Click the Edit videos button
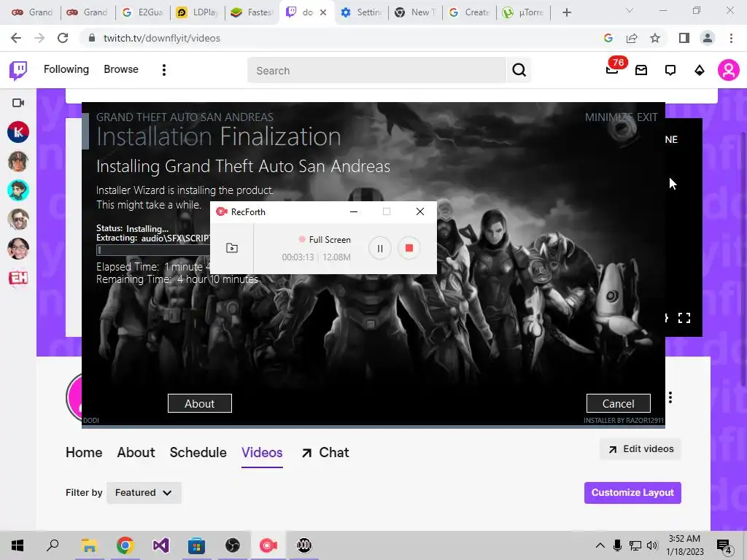 coord(640,449)
